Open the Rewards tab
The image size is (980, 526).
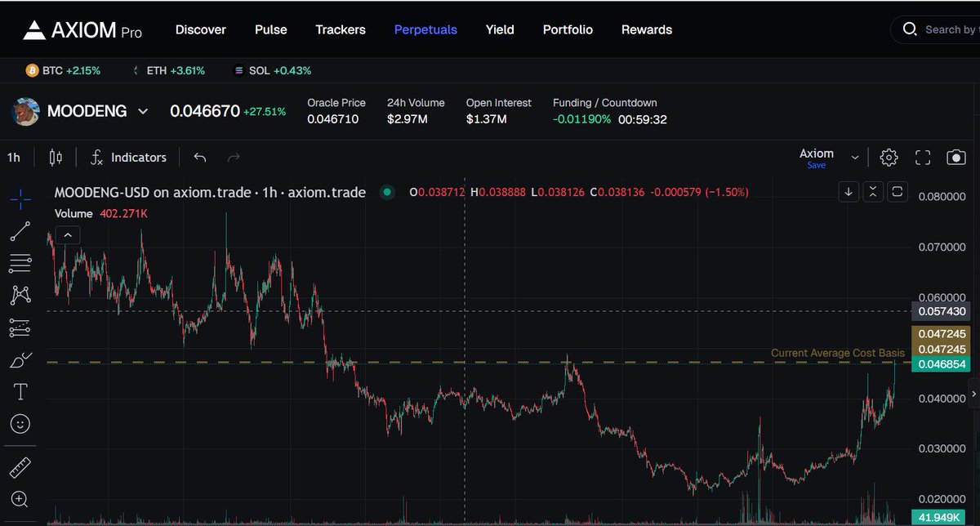(647, 30)
